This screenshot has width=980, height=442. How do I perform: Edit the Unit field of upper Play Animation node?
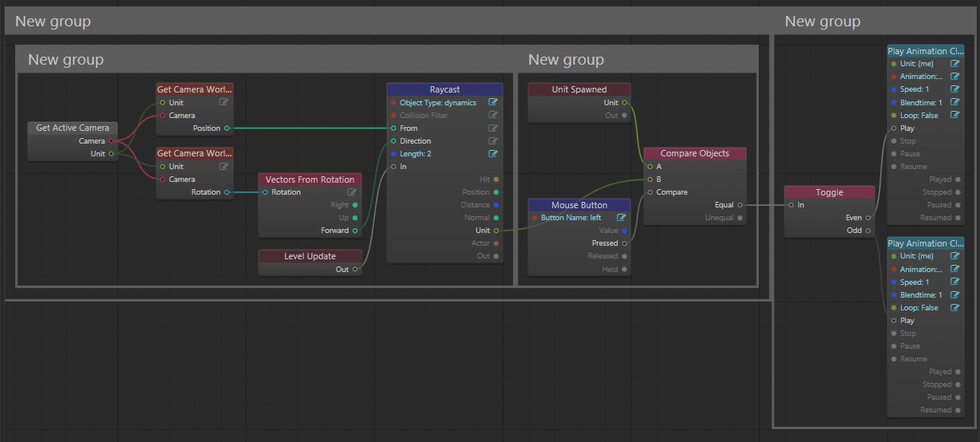pos(954,64)
